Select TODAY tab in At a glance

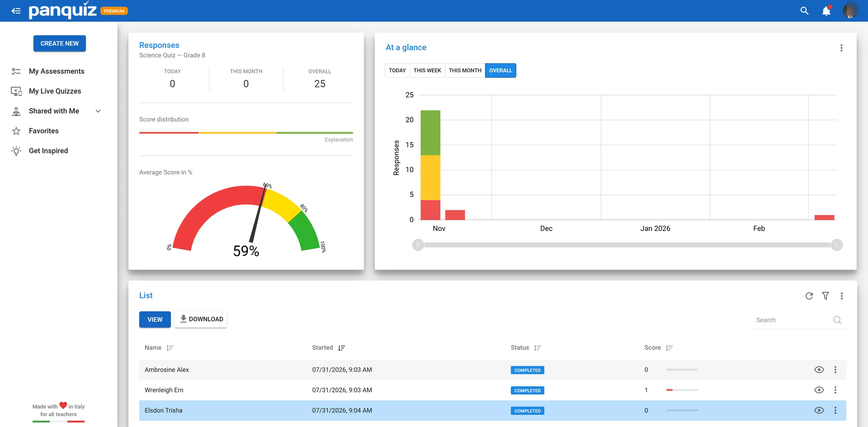point(397,71)
